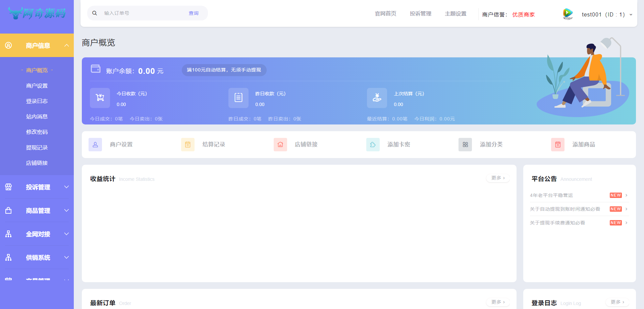This screenshot has width=644, height=309.
Task: Click the 满100元自动结算 pill badge
Action: click(x=224, y=70)
